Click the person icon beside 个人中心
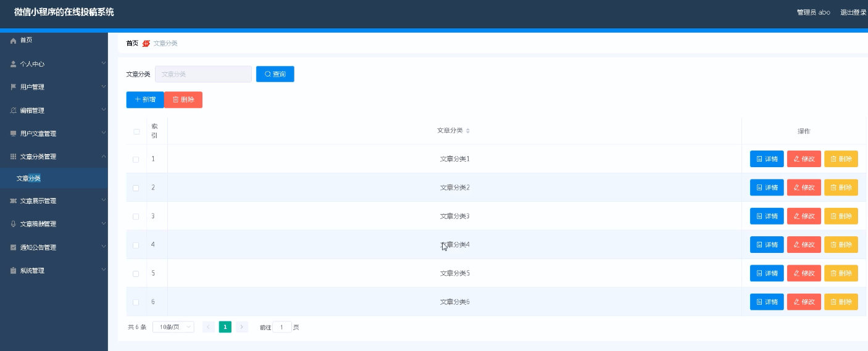The image size is (868, 351). 14,64
